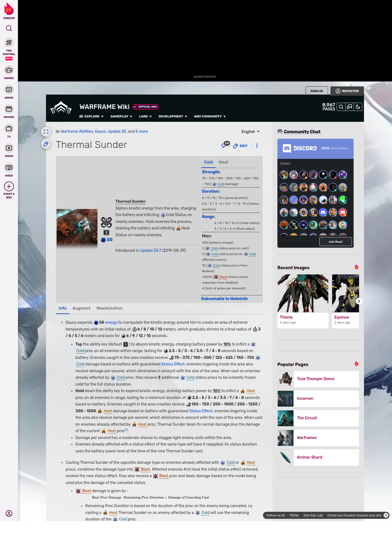Open footnote reference [1]

click(126, 430)
